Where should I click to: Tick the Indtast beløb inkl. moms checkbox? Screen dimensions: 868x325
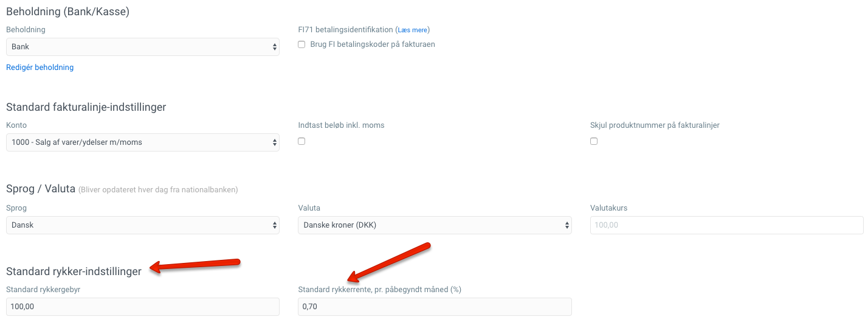pos(301,141)
